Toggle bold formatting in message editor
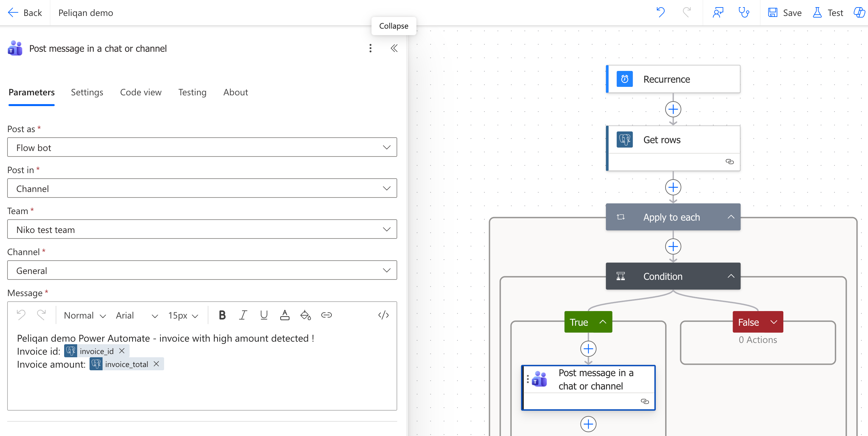The width and height of the screenshot is (868, 436). click(x=222, y=315)
